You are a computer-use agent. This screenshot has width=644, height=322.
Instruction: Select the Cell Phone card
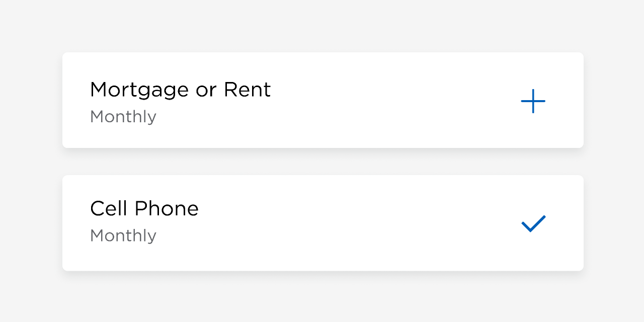click(322, 223)
